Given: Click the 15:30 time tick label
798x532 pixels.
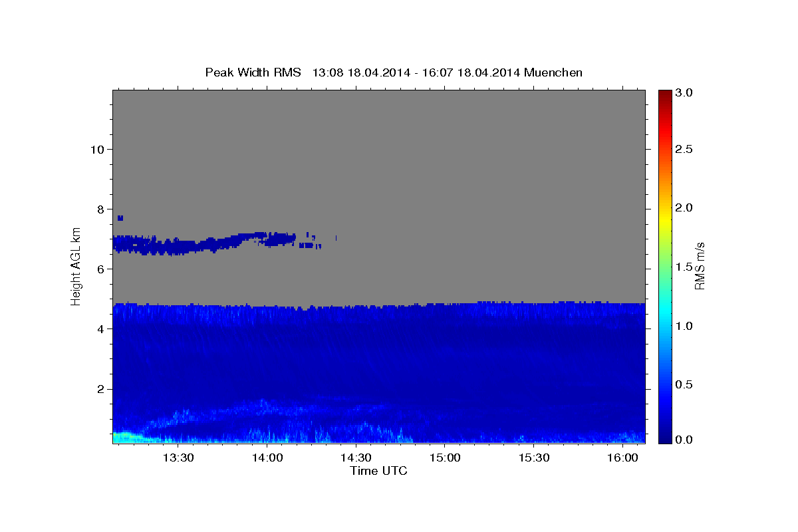Looking at the screenshot, I should click(x=533, y=458).
